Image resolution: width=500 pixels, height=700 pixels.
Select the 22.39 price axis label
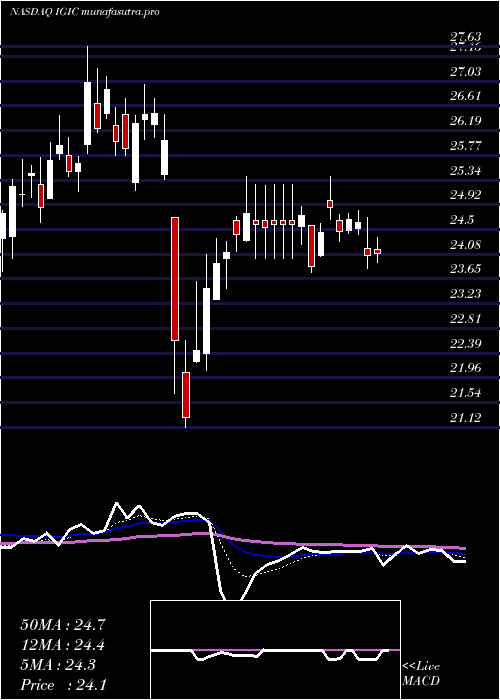tap(466, 344)
